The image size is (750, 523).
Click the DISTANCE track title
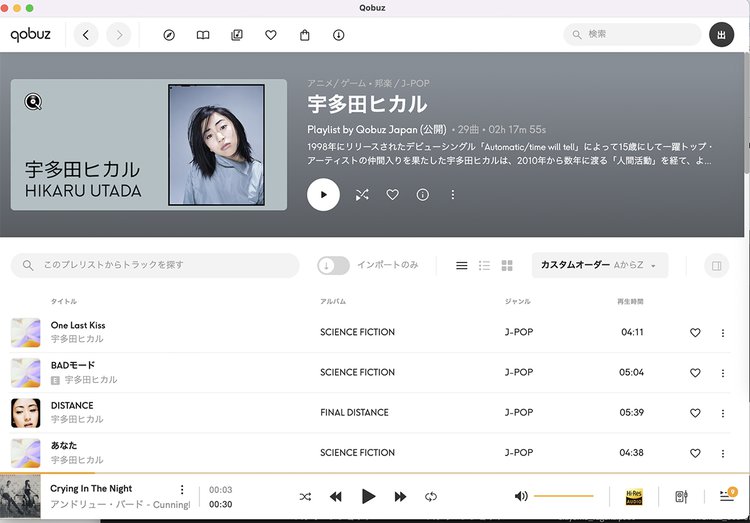coord(72,406)
